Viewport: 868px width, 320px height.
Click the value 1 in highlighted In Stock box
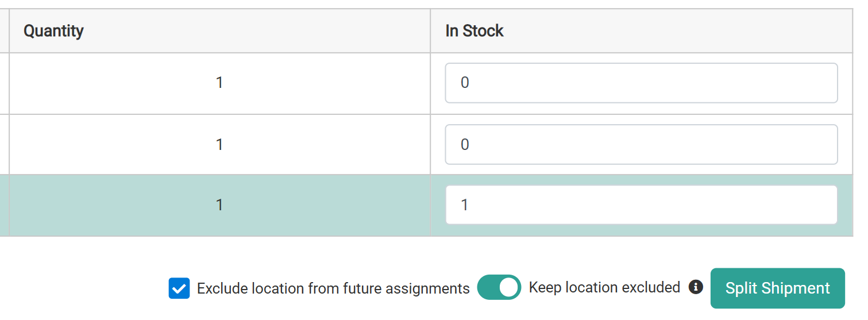[x=465, y=205]
